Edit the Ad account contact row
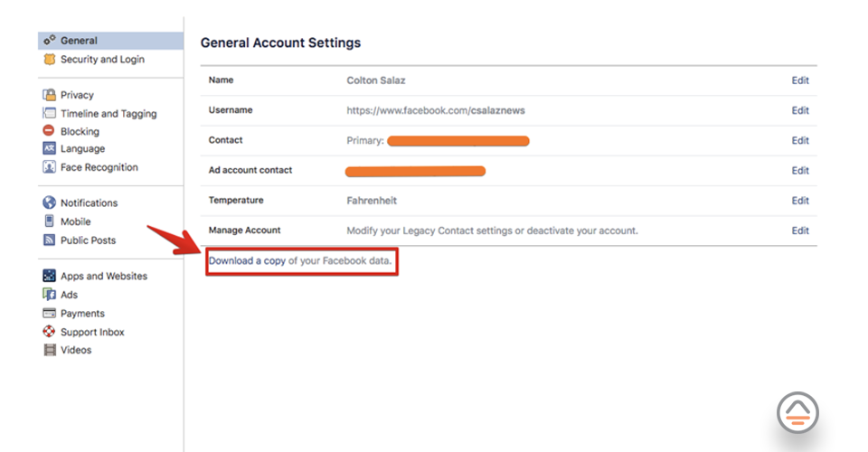Screen dimensions: 868x452 800,170
